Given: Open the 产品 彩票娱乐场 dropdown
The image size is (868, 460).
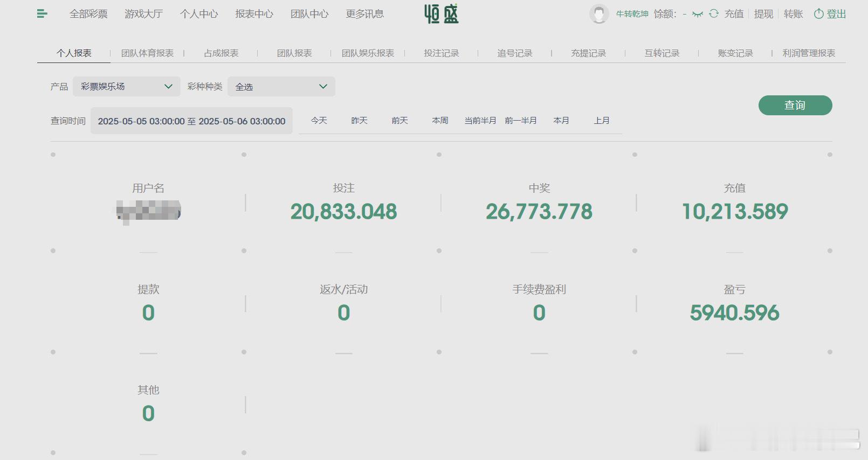Looking at the screenshot, I should [127, 86].
